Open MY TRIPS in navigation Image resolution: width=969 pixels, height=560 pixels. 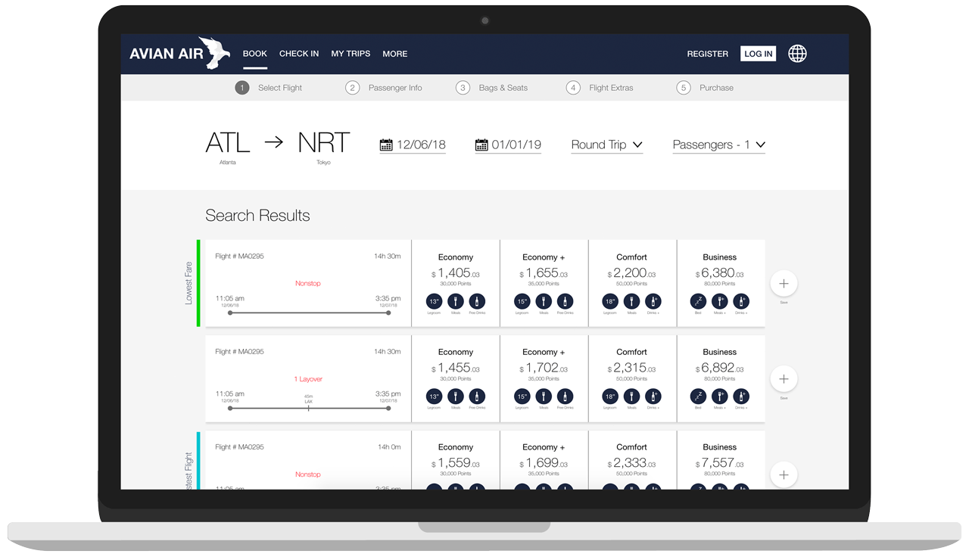351,54
